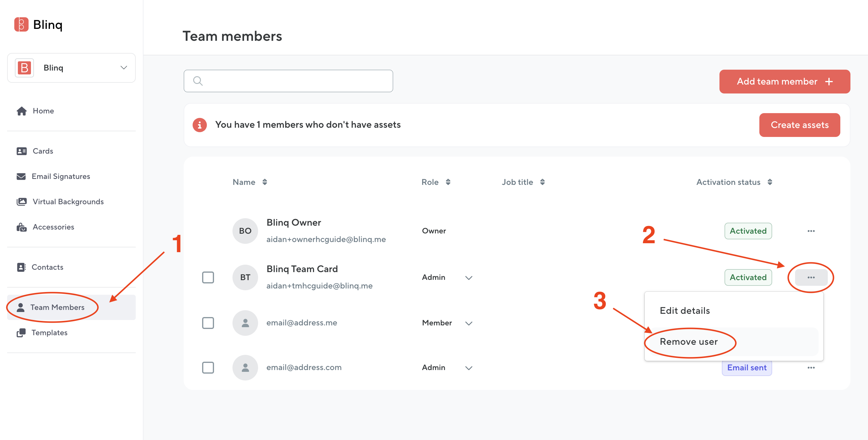Click the Templates copy icon
Viewport: 868px width, 440px height.
pos(21,333)
